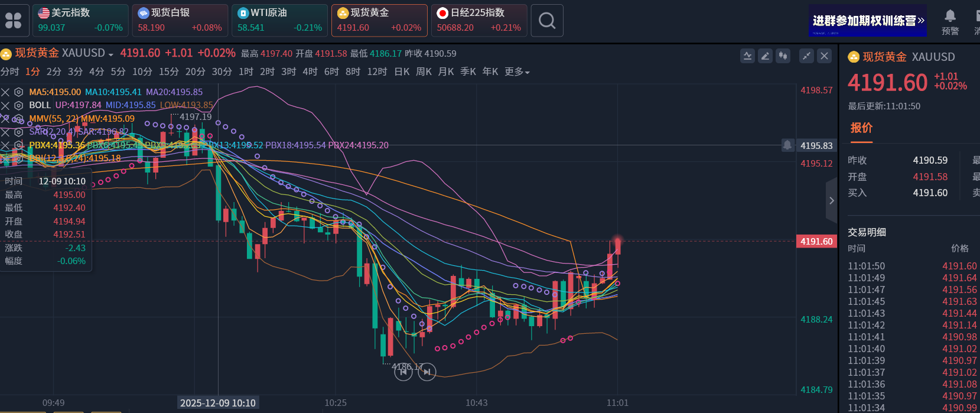This screenshot has width=980, height=413.
Task: Step chart to next candle button
Action: coord(427,372)
